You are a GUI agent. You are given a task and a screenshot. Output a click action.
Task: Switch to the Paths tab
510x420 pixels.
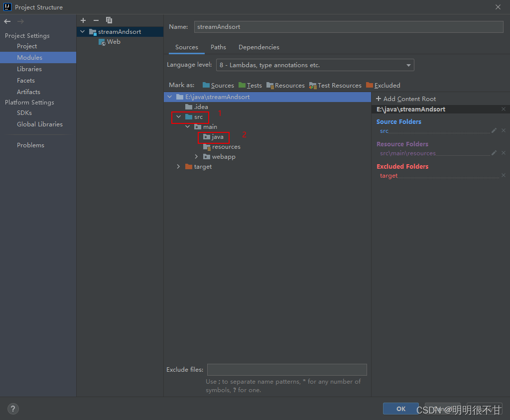click(218, 47)
